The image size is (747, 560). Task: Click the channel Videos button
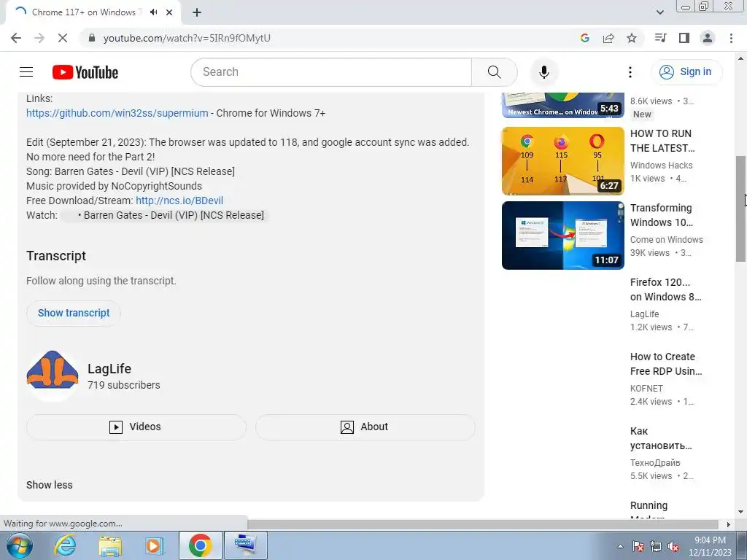[136, 427]
